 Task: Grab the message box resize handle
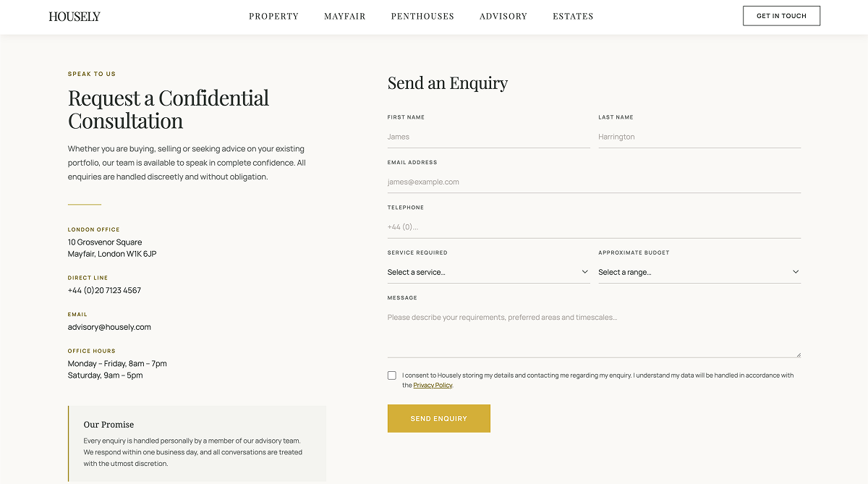click(799, 354)
